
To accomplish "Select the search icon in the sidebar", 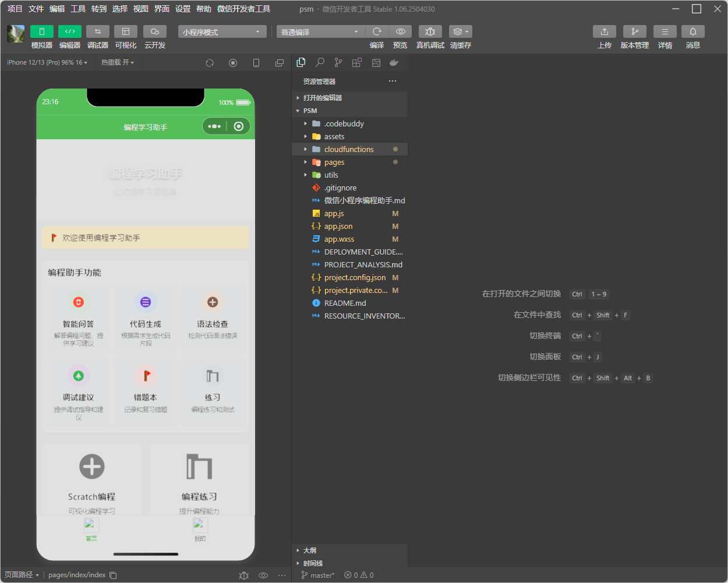I will [x=319, y=62].
